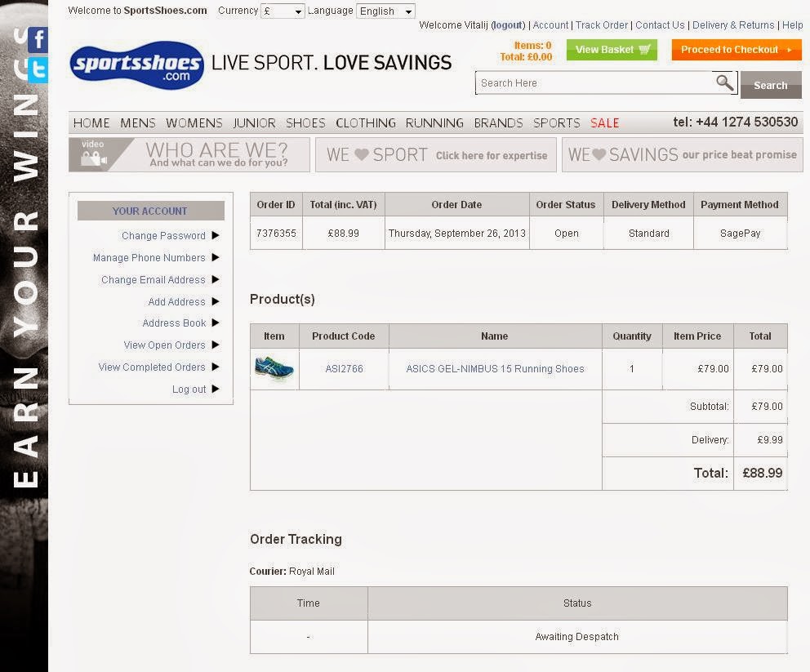
Task: Open the CLOTHING menu
Action: pos(365,123)
